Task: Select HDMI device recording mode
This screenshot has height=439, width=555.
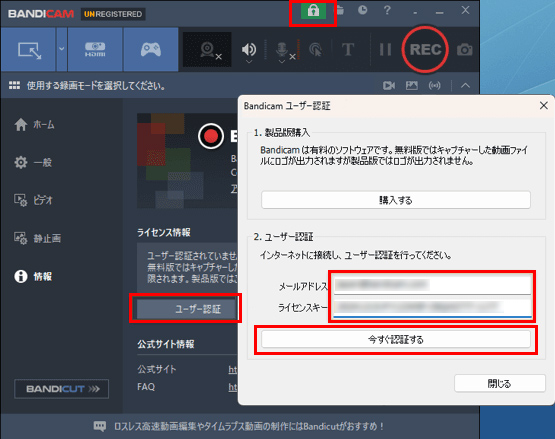Action: 95,50
